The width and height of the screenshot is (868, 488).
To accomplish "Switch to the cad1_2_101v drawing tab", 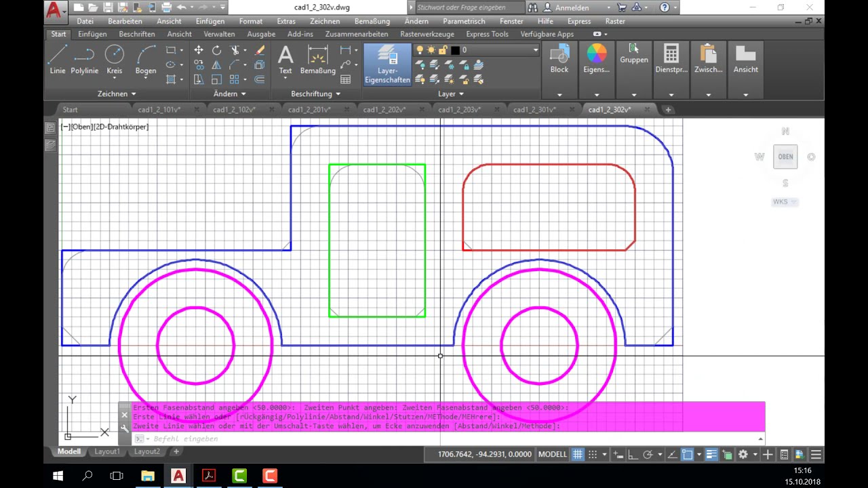I will tap(159, 109).
